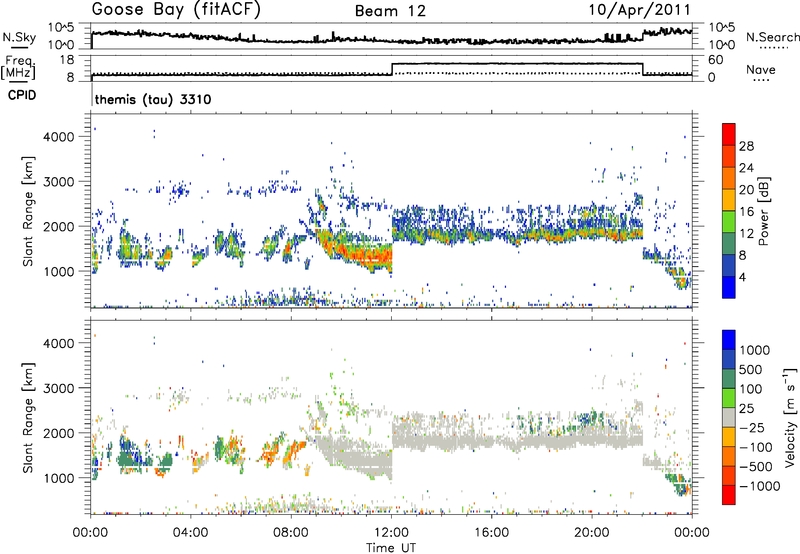Click the 'Goose Bay (fitACF)' plot title
Image resolution: width=800 pixels, height=554 pixels.
click(176, 9)
